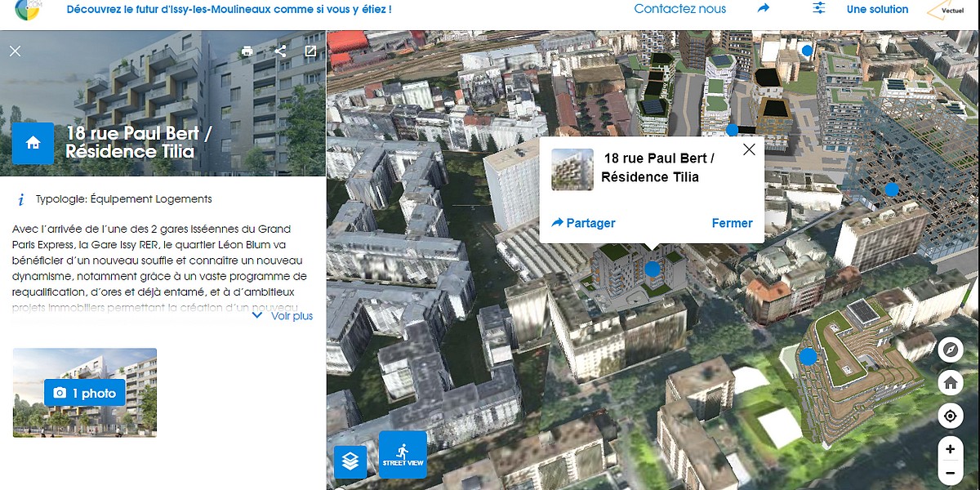Open the 1 photo thumbnail
980x490 pixels.
click(85, 393)
